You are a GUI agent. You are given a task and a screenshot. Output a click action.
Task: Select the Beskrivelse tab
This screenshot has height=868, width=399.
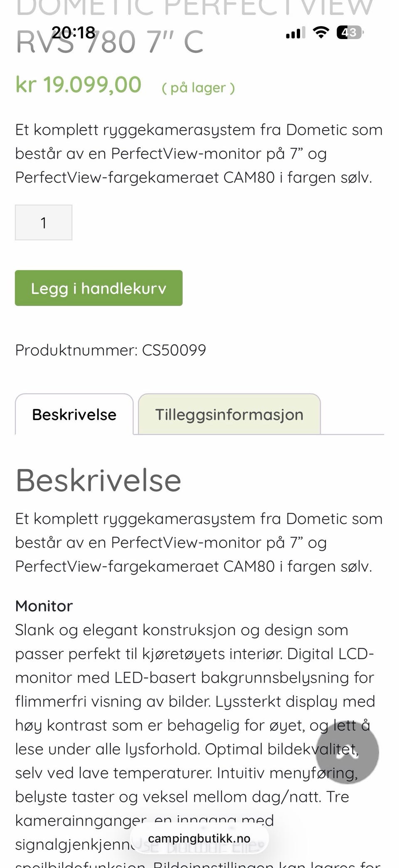click(x=74, y=414)
